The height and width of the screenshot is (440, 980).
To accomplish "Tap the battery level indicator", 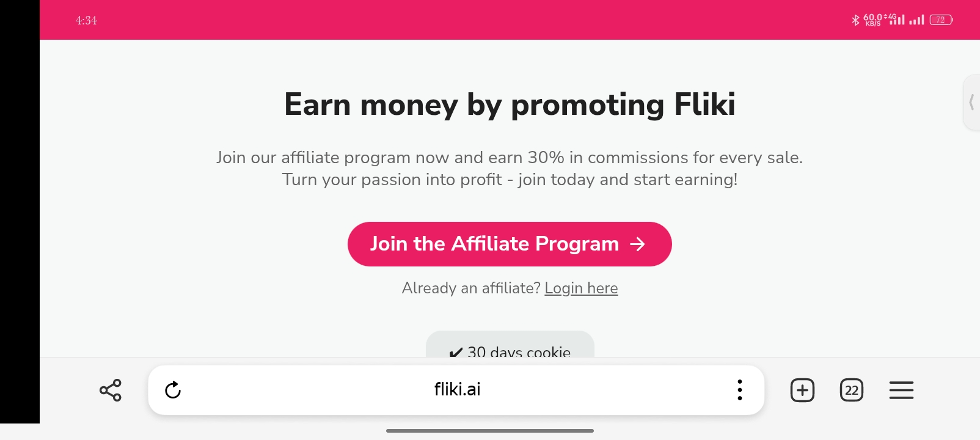I will coord(941,20).
